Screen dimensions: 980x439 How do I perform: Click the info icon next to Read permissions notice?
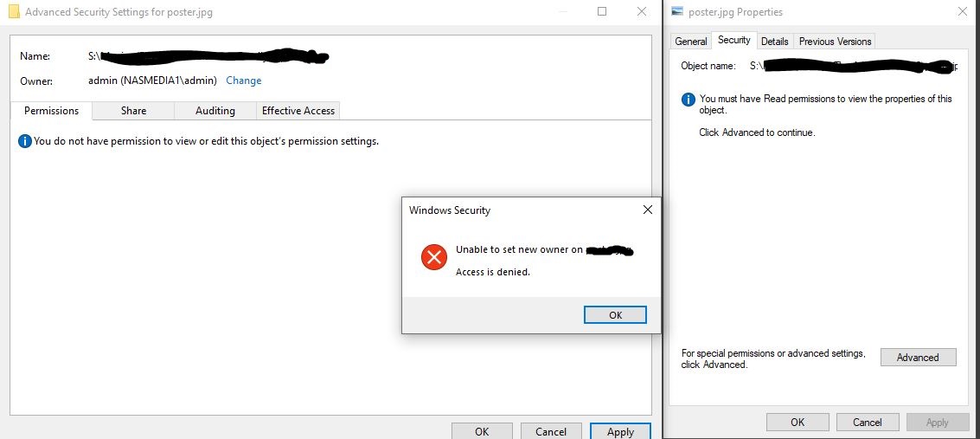click(x=689, y=100)
